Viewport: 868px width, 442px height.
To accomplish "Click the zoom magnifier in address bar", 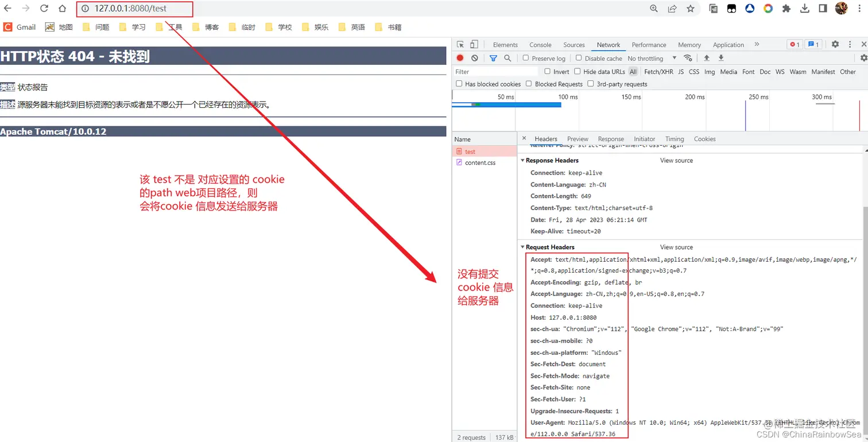I will pyautogui.click(x=654, y=9).
